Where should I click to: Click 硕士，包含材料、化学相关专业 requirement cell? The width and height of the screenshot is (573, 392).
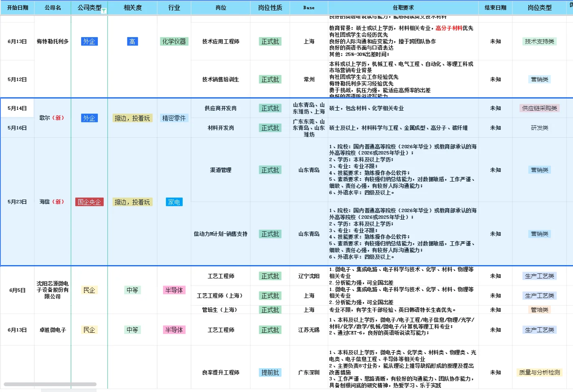tap(403, 108)
